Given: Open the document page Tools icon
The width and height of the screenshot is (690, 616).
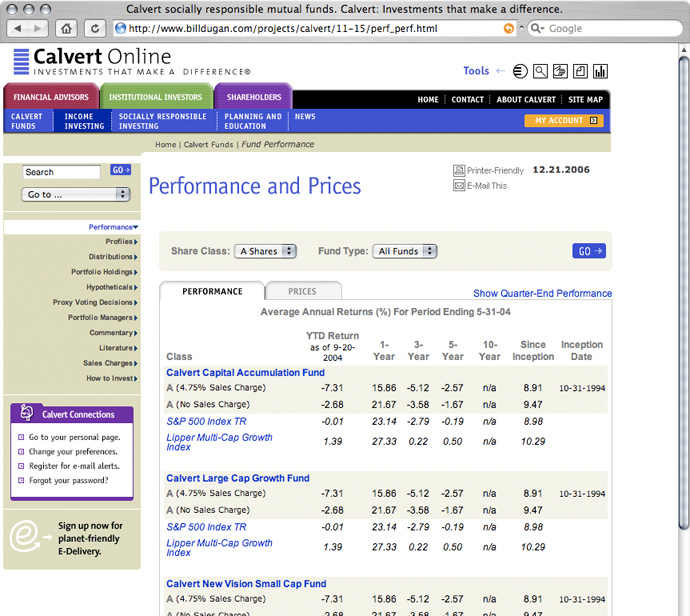Looking at the screenshot, I should [x=580, y=71].
